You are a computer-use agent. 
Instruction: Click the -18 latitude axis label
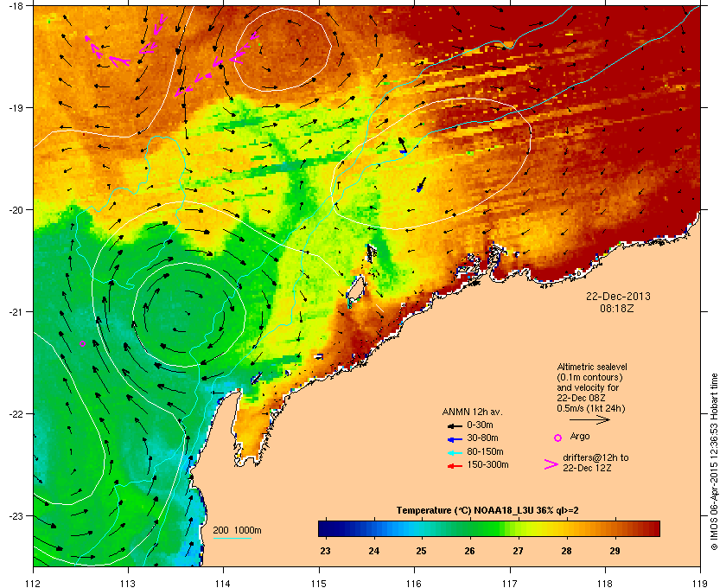pos(17,5)
